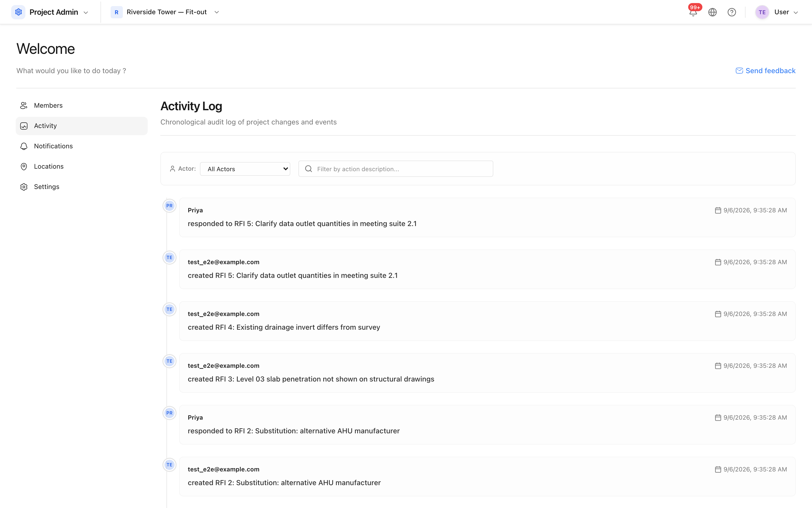Click the Riverside Tower — Fit-out project name
This screenshot has width=812, height=508.
click(166, 12)
